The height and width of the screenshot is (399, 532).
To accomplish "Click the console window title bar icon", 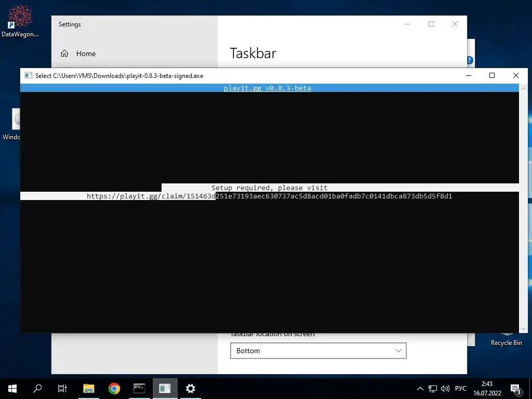I will tap(29, 75).
